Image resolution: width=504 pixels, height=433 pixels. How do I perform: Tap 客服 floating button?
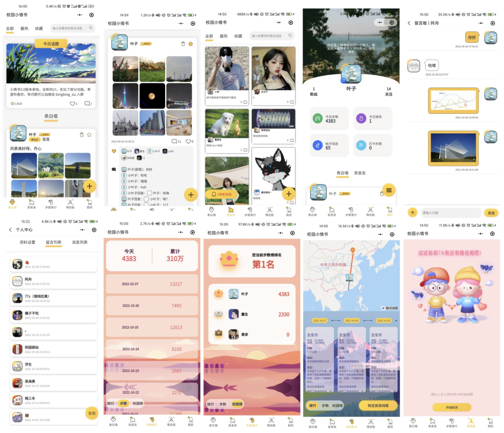click(x=91, y=413)
